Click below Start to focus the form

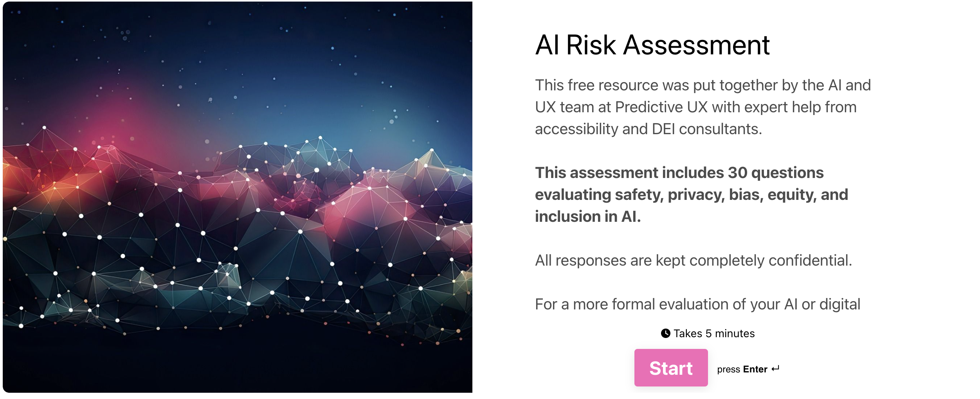[x=671, y=393]
